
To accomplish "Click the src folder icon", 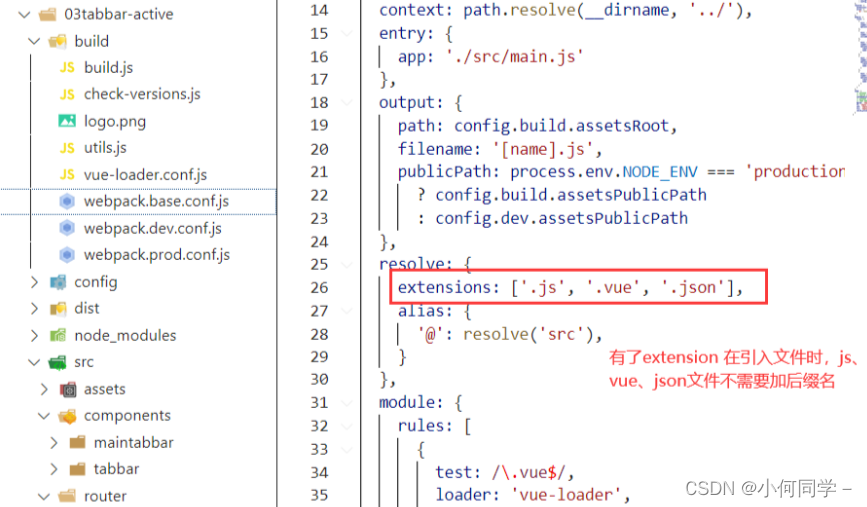I will (x=57, y=363).
